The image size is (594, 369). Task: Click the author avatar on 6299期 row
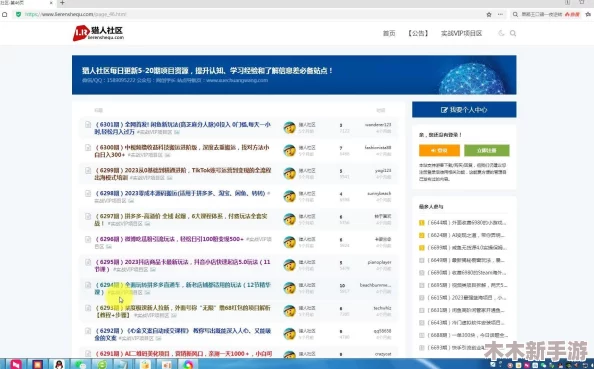click(289, 174)
